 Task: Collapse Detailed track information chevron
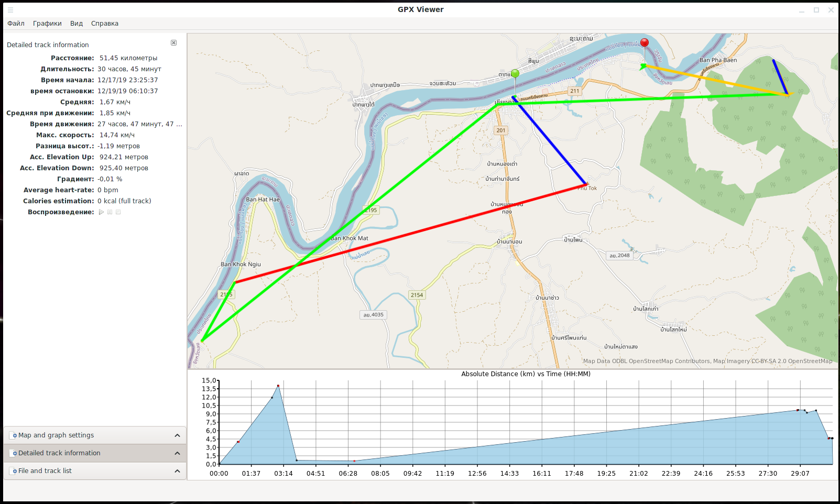click(x=177, y=453)
